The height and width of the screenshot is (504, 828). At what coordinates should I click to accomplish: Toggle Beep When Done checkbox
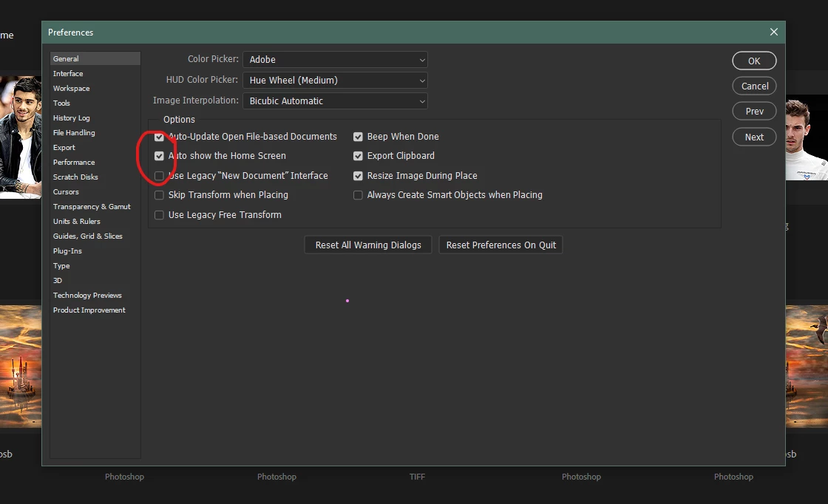click(358, 137)
